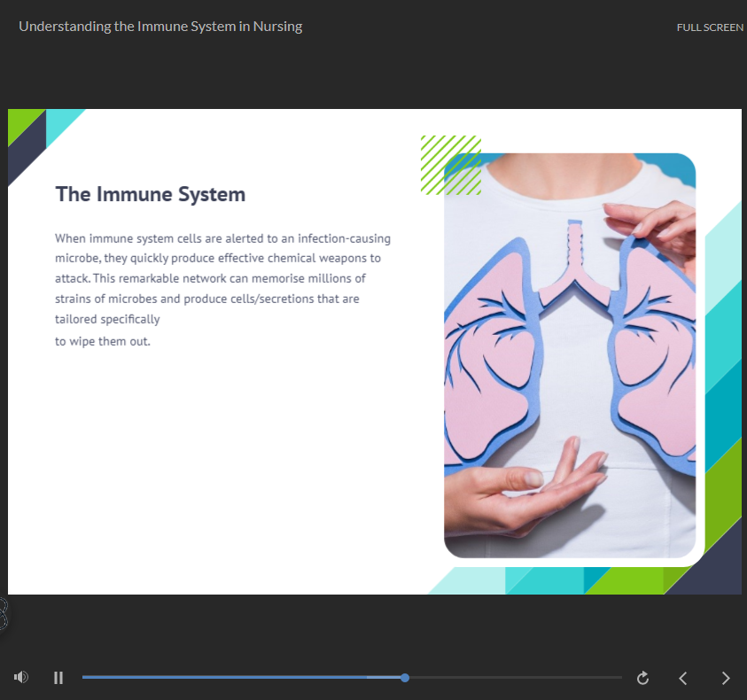Click the course title 'Understanding the Immune System in Nursing'
The image size is (747, 700).
point(160,27)
